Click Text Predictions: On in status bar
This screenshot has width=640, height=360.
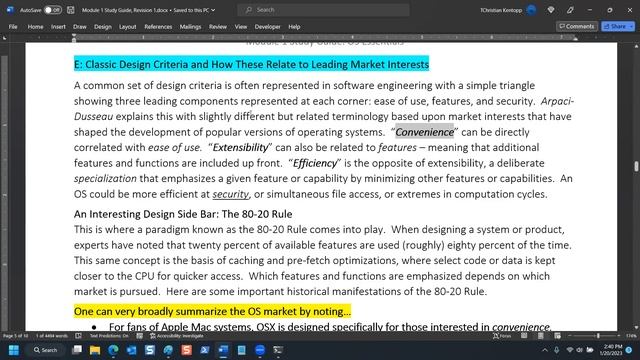[109, 336]
